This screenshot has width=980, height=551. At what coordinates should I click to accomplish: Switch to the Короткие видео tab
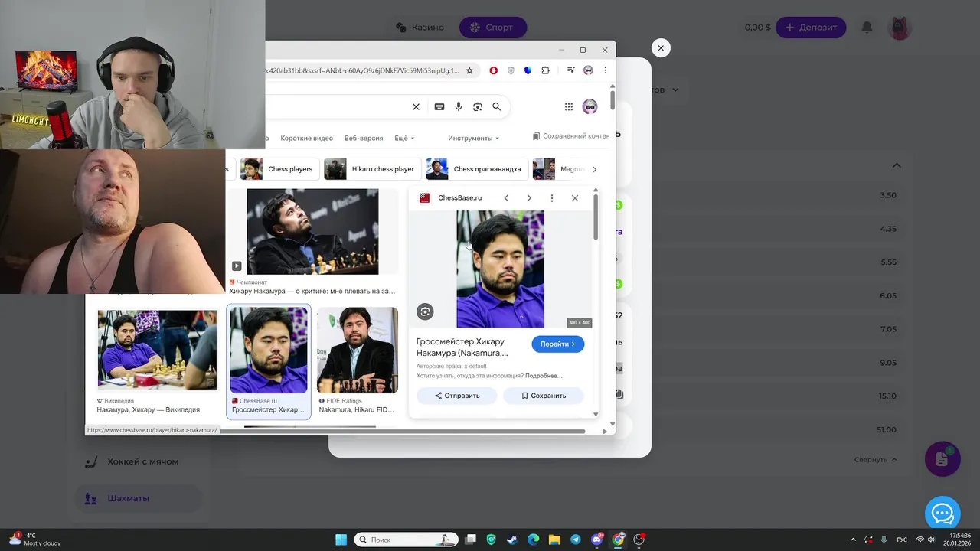coord(306,139)
